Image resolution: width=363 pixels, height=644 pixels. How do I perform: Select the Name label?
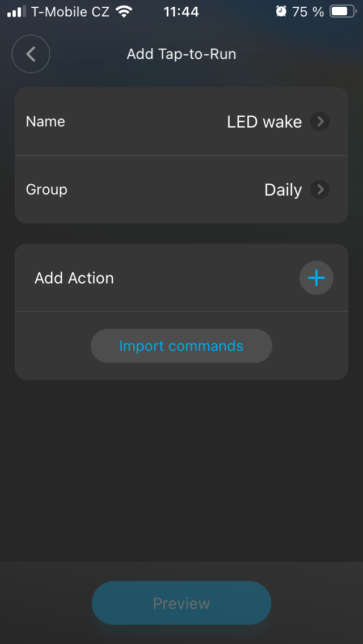[45, 121]
